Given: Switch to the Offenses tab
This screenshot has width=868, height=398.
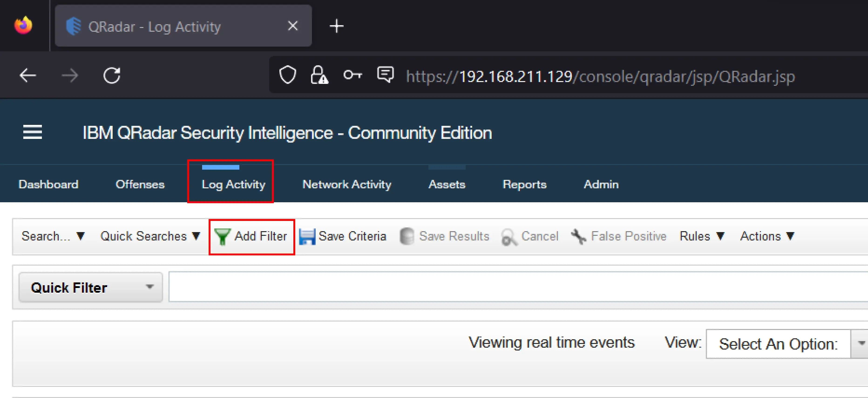Looking at the screenshot, I should [x=140, y=184].
